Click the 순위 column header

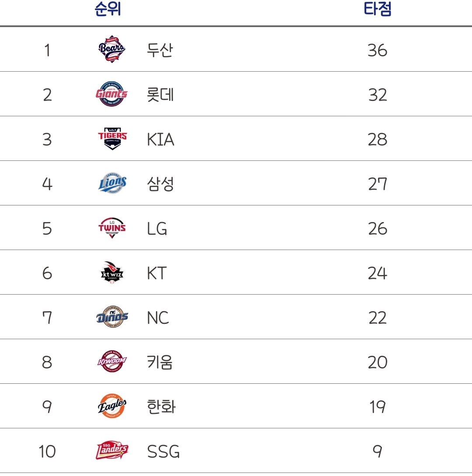[x=108, y=10]
